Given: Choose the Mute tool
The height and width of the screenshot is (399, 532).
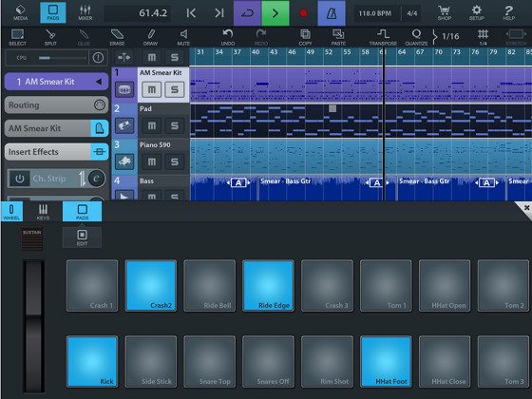Looking at the screenshot, I should click(x=183, y=37).
